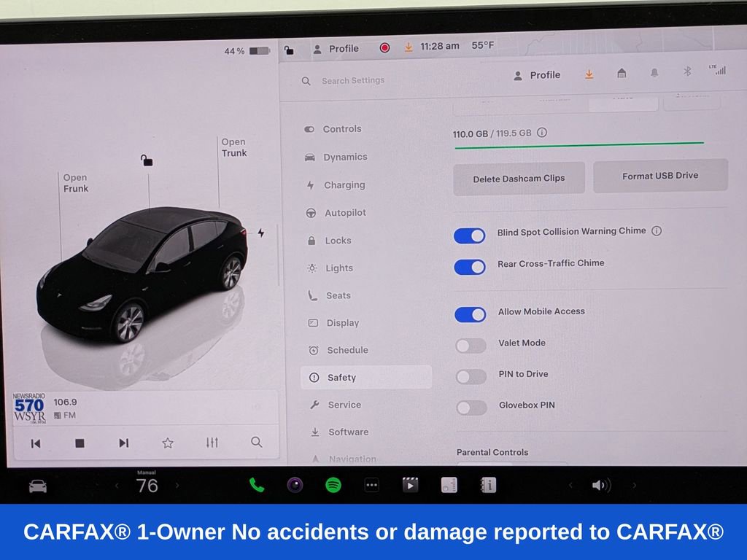Open the Locks settings menu
The image size is (747, 560).
click(329, 241)
